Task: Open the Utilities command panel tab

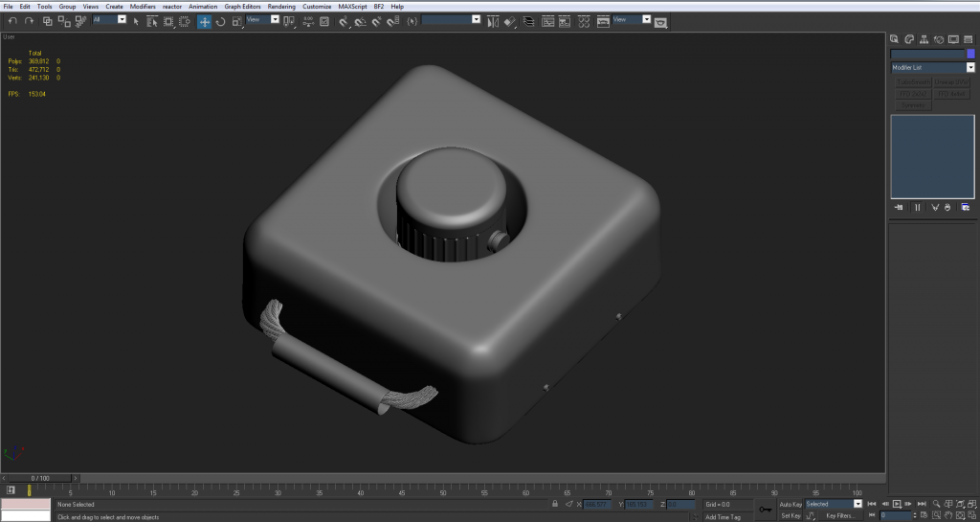Action: point(969,39)
